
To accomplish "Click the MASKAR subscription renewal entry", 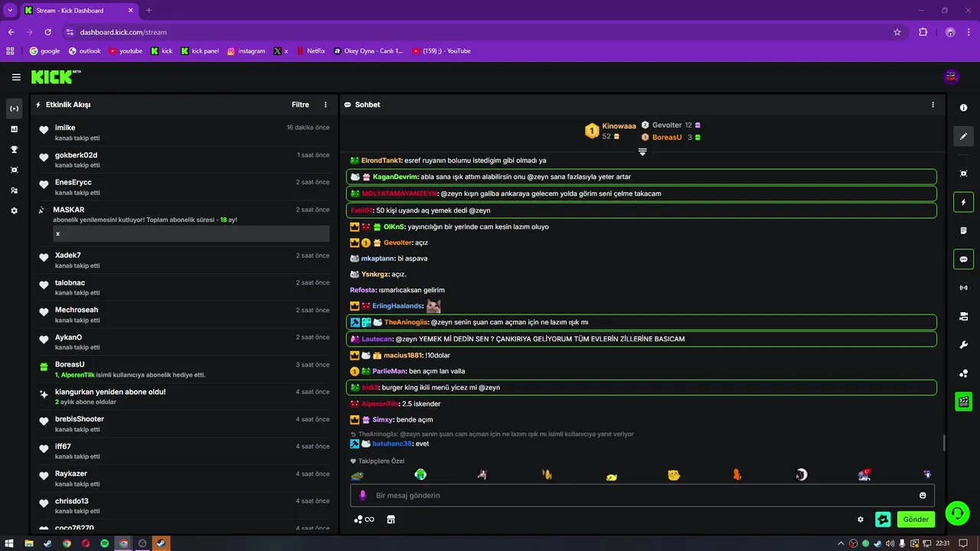I will (x=184, y=224).
